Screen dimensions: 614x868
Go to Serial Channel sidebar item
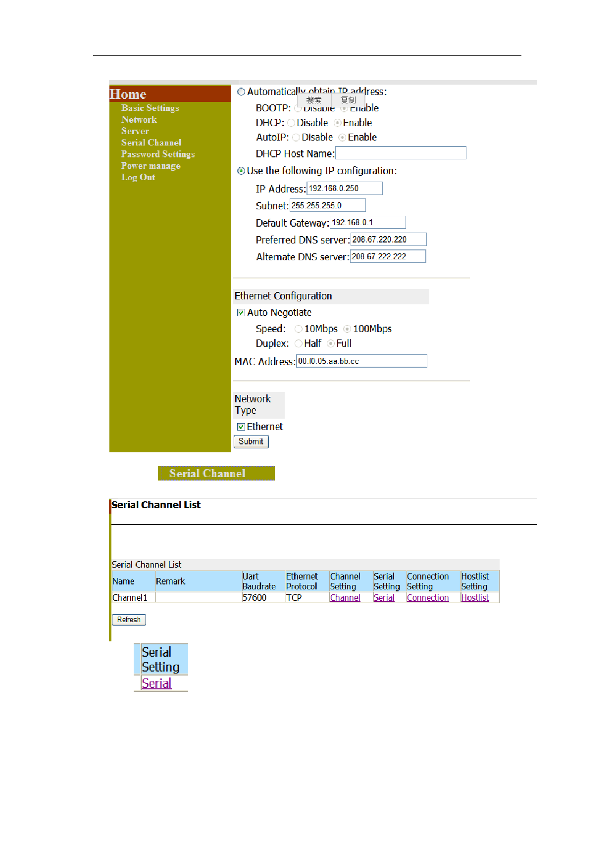coord(151,143)
